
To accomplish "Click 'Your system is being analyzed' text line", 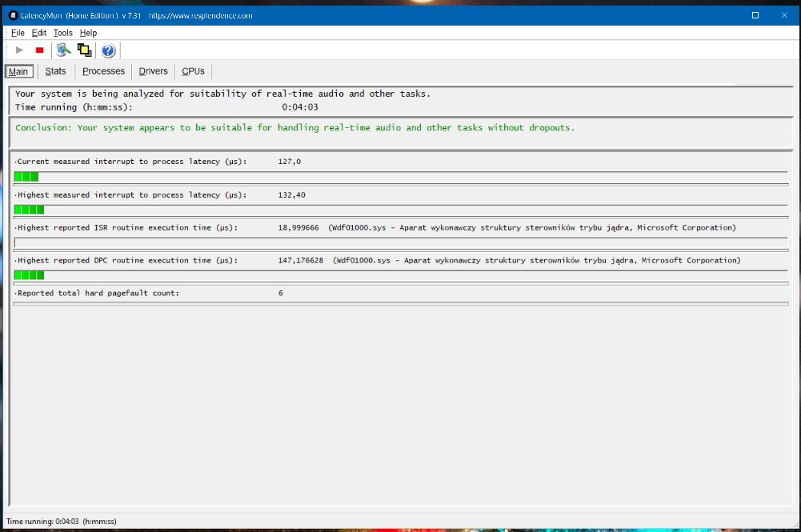I will (x=222, y=94).
